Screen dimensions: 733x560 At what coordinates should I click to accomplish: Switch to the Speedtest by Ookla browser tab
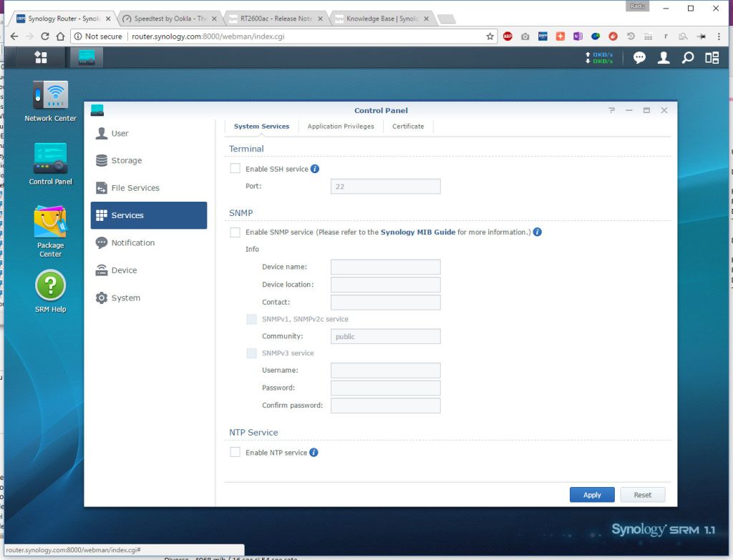pyautogui.click(x=169, y=19)
